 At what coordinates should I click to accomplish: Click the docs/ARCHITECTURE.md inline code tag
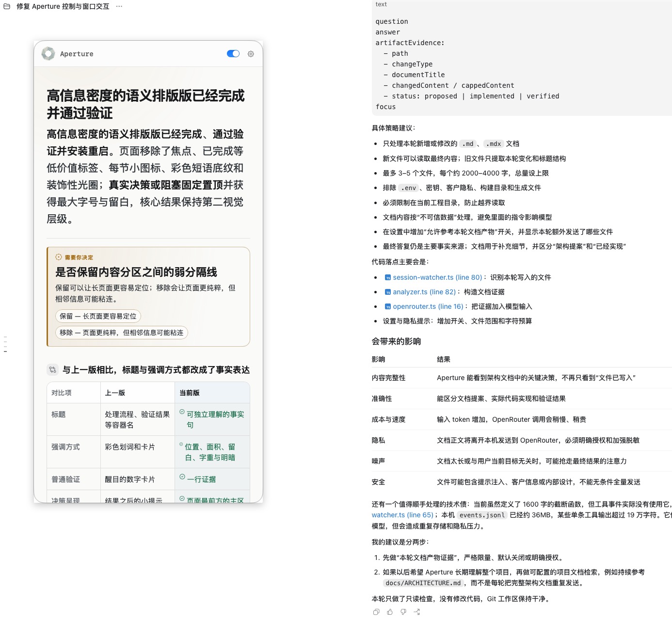tap(423, 583)
